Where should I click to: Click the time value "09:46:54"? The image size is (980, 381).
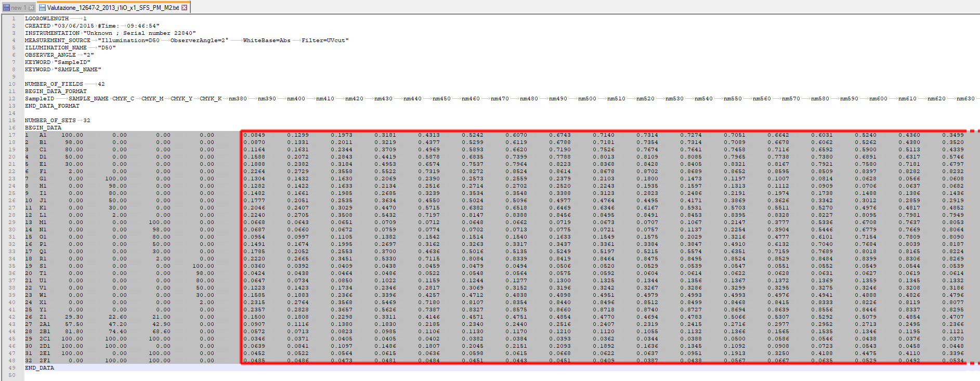coord(141,26)
